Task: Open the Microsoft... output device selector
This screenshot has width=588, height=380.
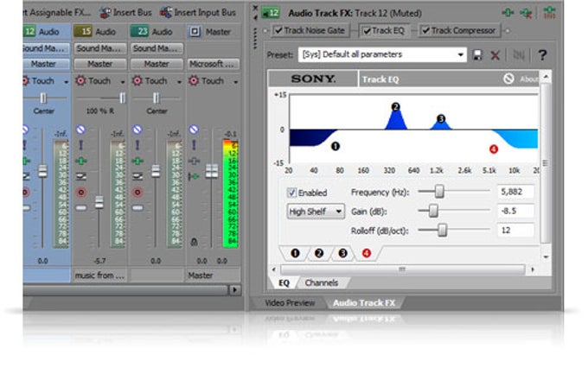Action: click(213, 64)
